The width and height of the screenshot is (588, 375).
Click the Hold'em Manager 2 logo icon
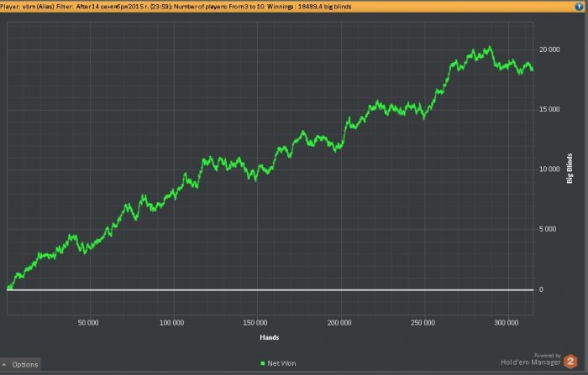point(570,361)
